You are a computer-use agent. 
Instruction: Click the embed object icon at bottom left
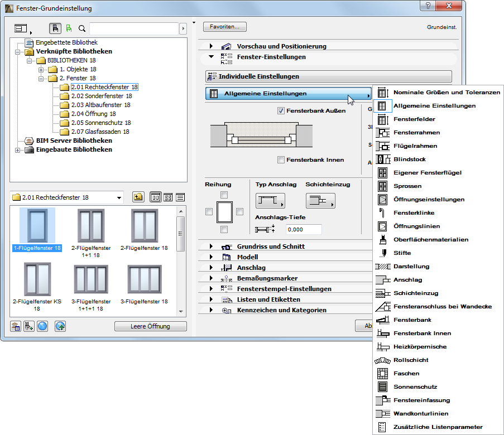15,326
